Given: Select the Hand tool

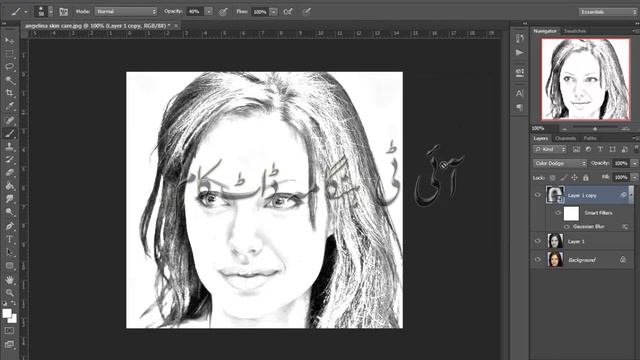Looking at the screenshot, I should pyautogui.click(x=9, y=280).
